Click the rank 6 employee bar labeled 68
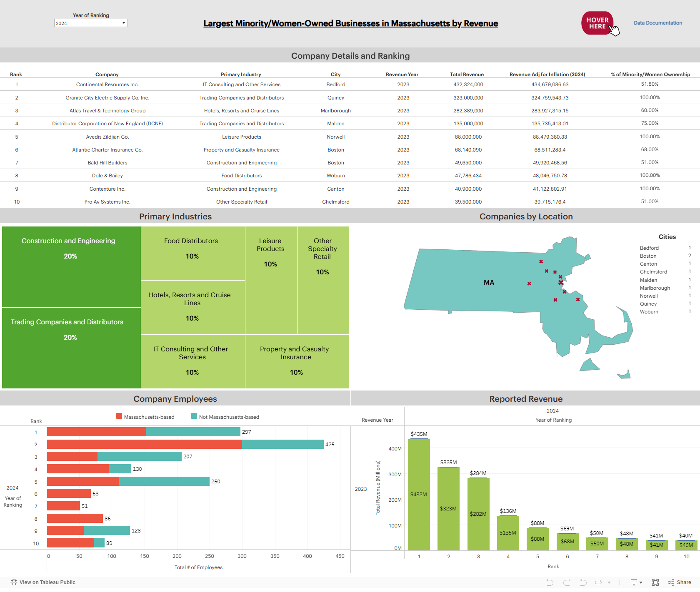700x592 pixels. tap(69, 493)
